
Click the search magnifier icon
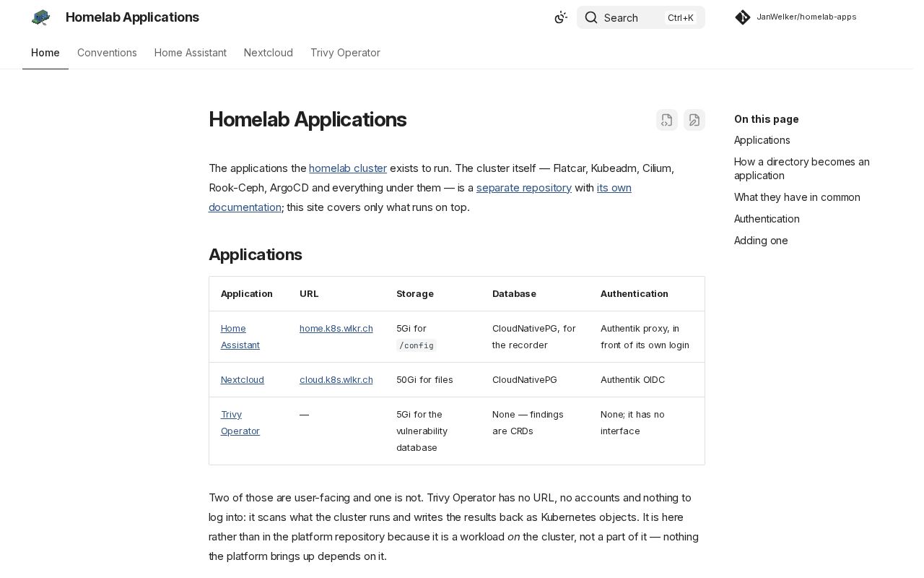[591, 17]
